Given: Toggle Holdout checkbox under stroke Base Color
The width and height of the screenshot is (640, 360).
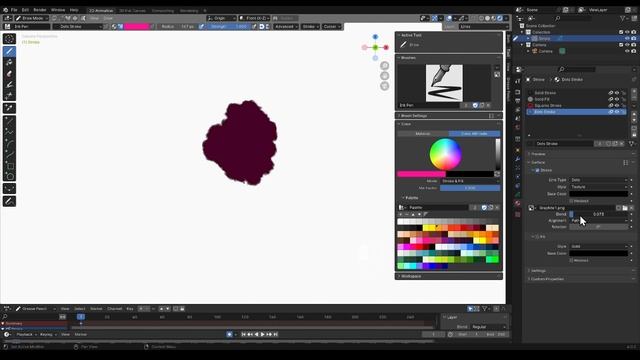Looking at the screenshot, I should pyautogui.click(x=571, y=201).
